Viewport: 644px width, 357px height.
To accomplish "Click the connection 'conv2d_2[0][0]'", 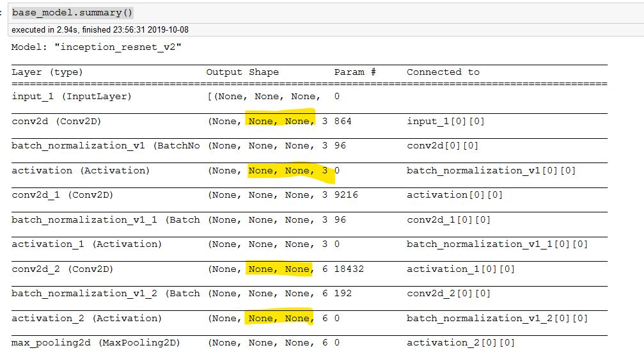I will 448,294.
